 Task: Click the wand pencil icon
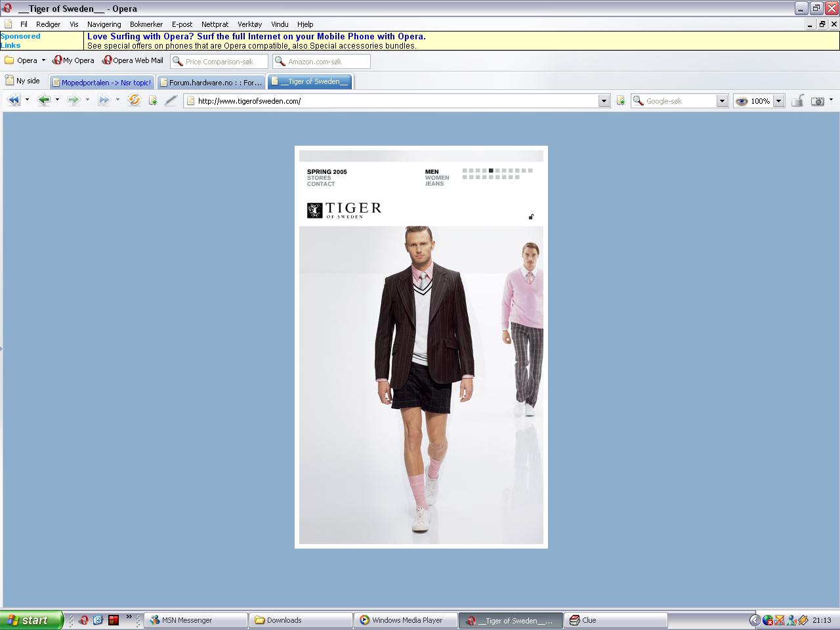(x=171, y=100)
